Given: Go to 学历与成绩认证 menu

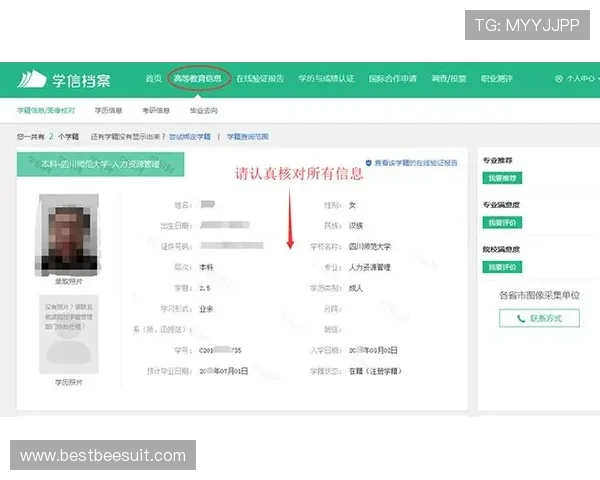Looking at the screenshot, I should [326, 78].
